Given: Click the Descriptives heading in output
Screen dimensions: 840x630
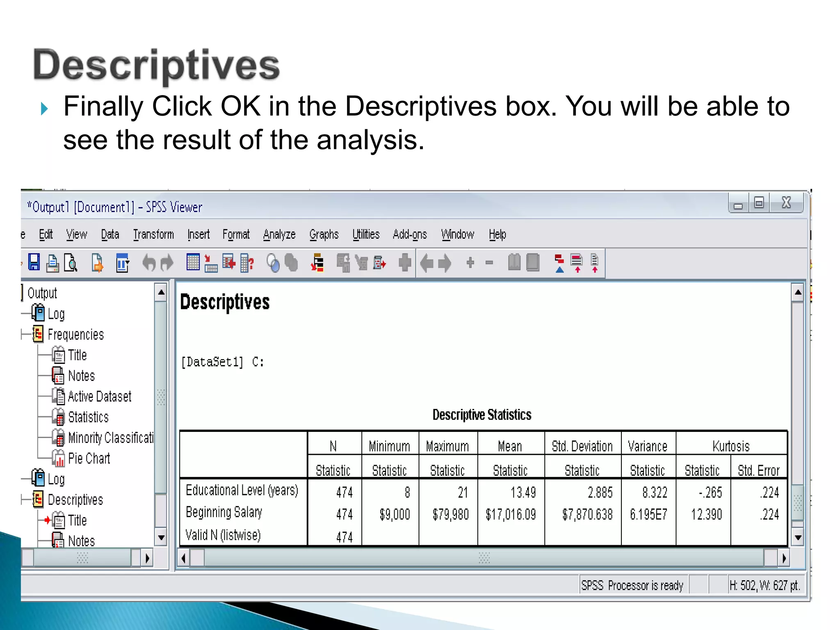Looking at the screenshot, I should [225, 302].
